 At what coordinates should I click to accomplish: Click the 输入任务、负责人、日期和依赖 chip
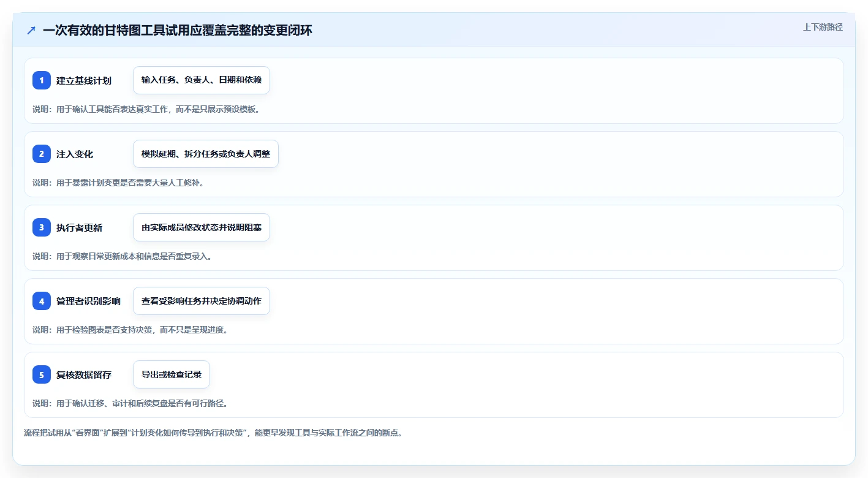click(x=202, y=80)
